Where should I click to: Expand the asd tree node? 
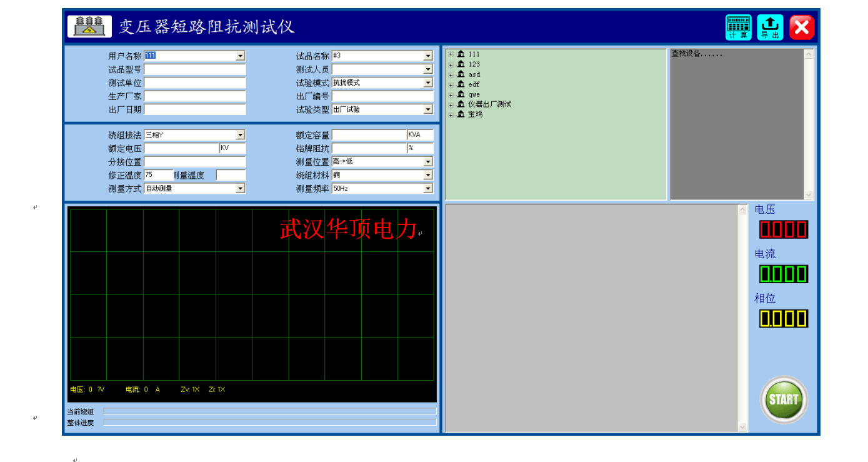pyautogui.click(x=451, y=75)
